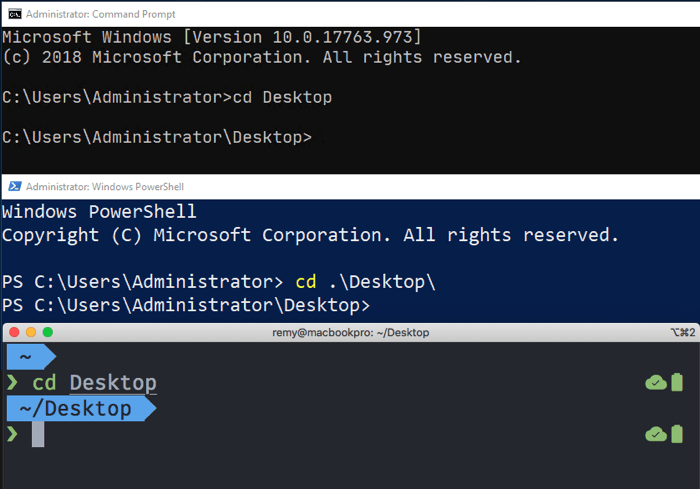The height and width of the screenshot is (489, 700).
Task: Focus Command Prompt's last Desktop> prompt line
Action: pos(157,137)
